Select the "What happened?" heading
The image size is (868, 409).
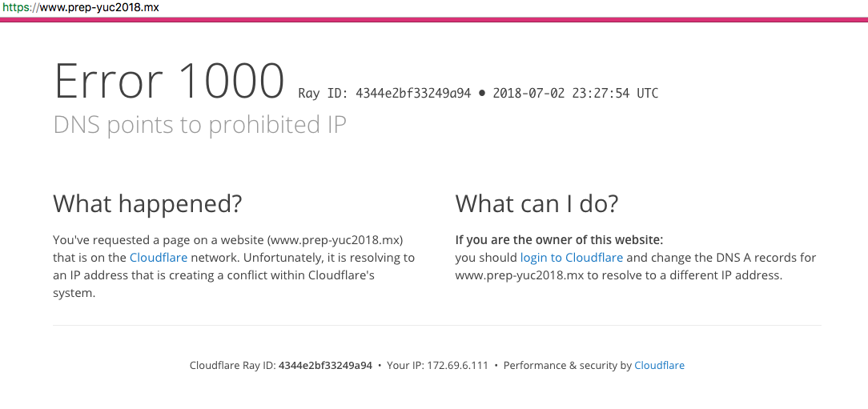[147, 203]
